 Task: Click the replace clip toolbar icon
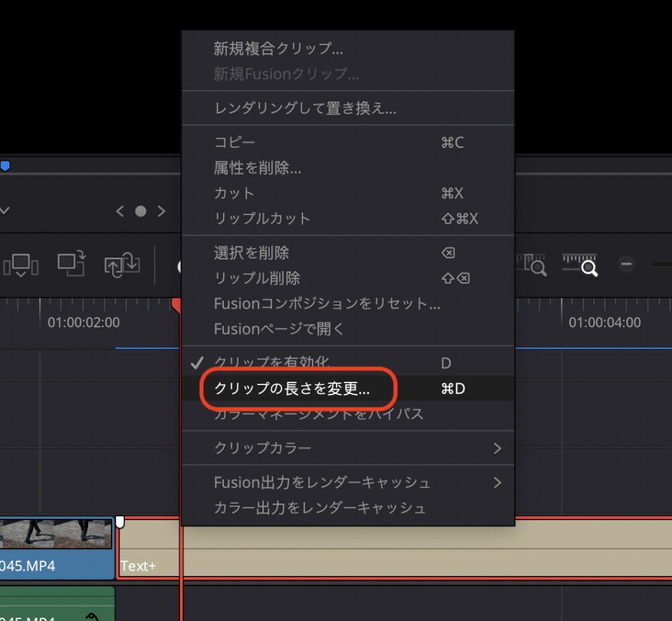coord(71,264)
